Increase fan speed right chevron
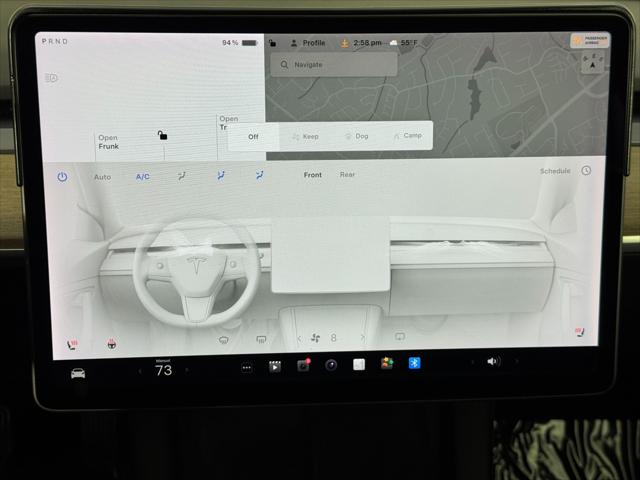Viewport: 640px width, 480px height. tap(362, 337)
